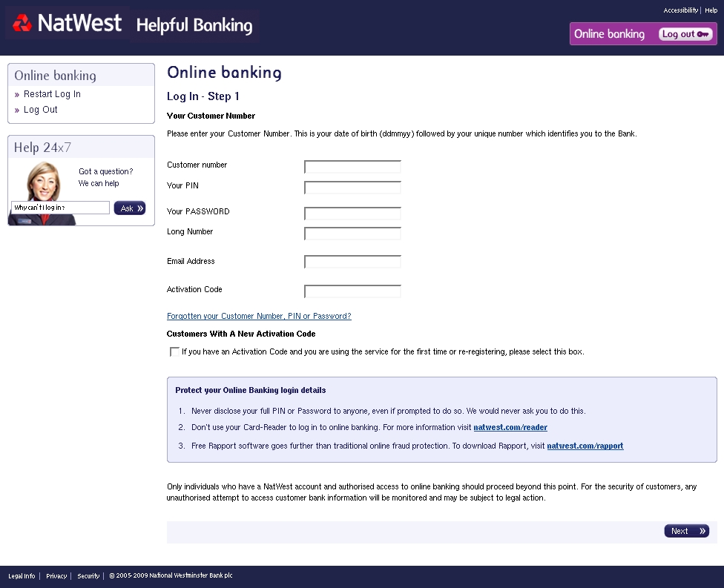Click the Next button with arrows
Screen dimensions: 724x588
coord(687,531)
